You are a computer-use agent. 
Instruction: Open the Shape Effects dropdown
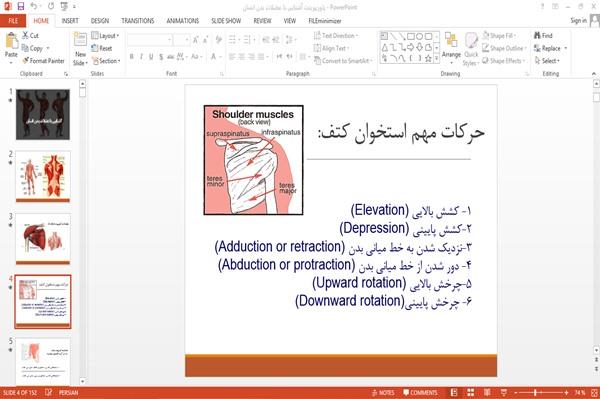coord(504,60)
